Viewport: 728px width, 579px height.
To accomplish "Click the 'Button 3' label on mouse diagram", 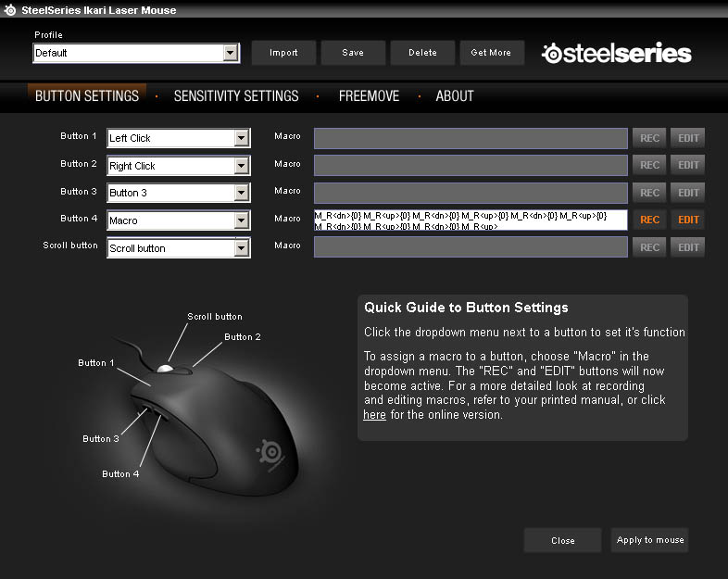I will point(101,439).
